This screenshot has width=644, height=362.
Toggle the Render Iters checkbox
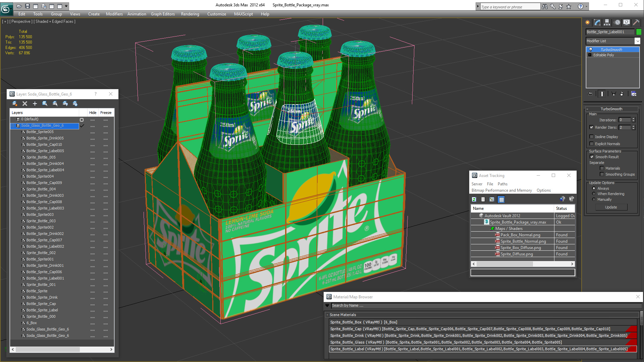tap(592, 127)
